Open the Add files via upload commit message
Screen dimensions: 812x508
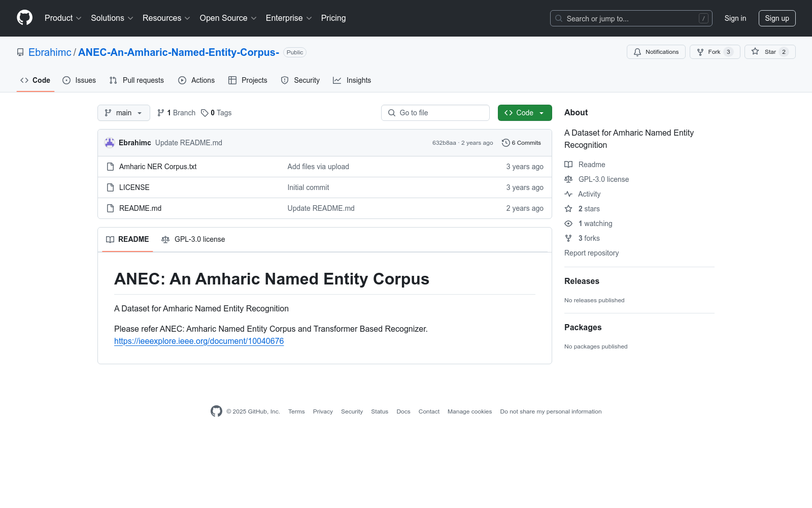[318, 167]
